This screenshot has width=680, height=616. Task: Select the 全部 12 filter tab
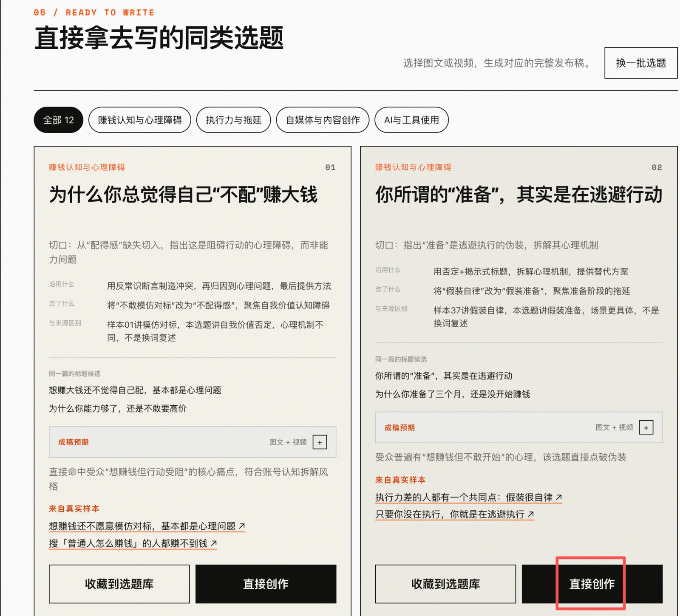tap(59, 120)
